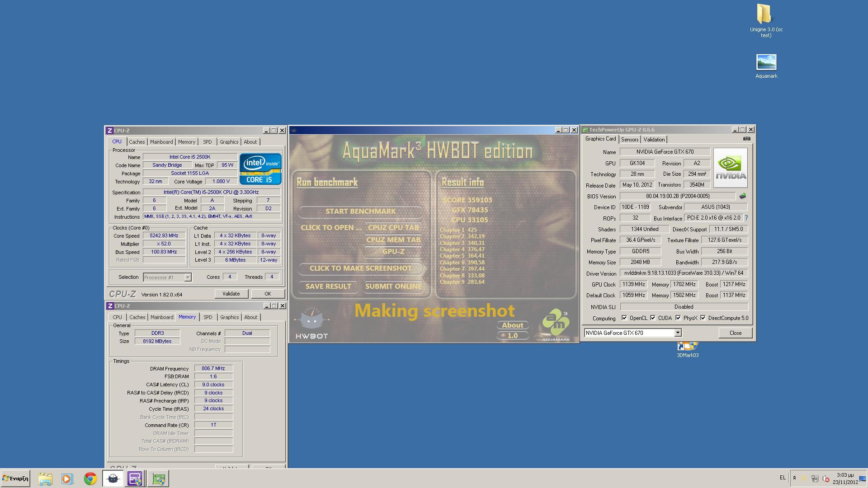This screenshot has width=868, height=488.
Task: Click CPUZ MEM TAB button
Action: (x=393, y=240)
